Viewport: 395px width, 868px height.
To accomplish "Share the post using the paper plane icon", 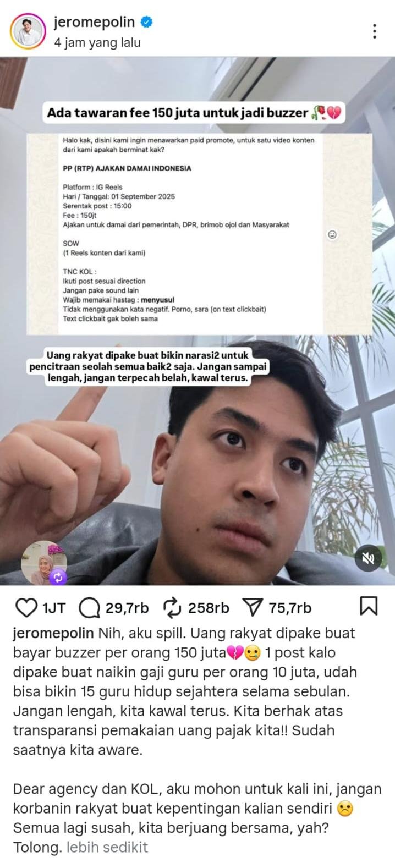I will (x=253, y=607).
